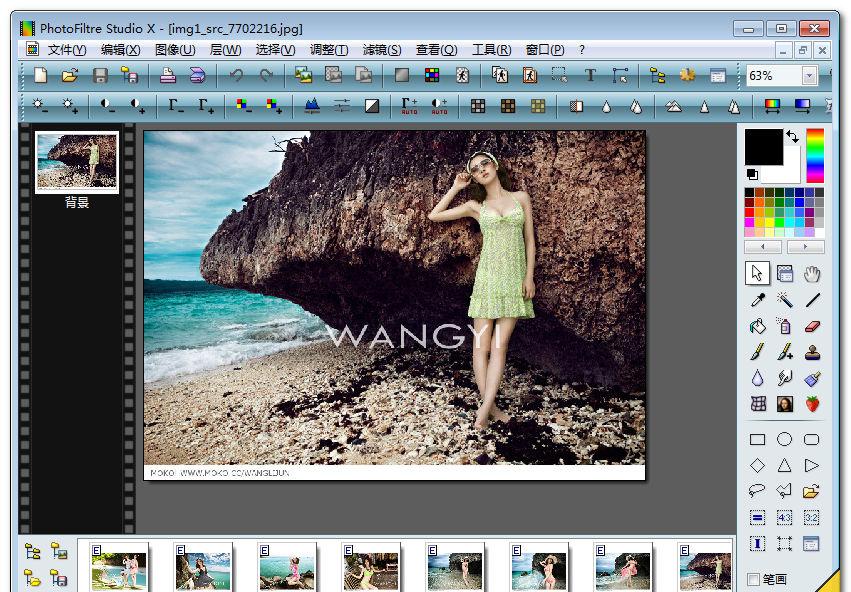
Task: Open the 编辑 Edit menu
Action: pos(120,50)
